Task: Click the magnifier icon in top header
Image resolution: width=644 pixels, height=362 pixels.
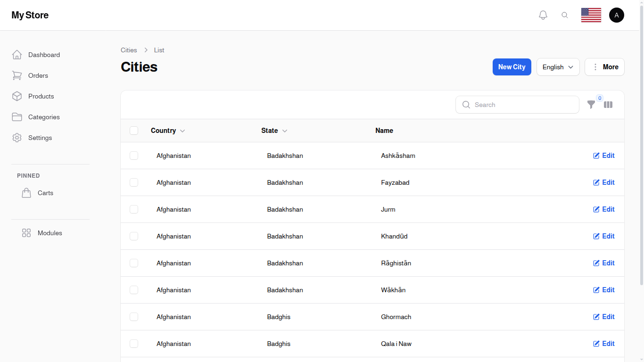Action: point(565,15)
